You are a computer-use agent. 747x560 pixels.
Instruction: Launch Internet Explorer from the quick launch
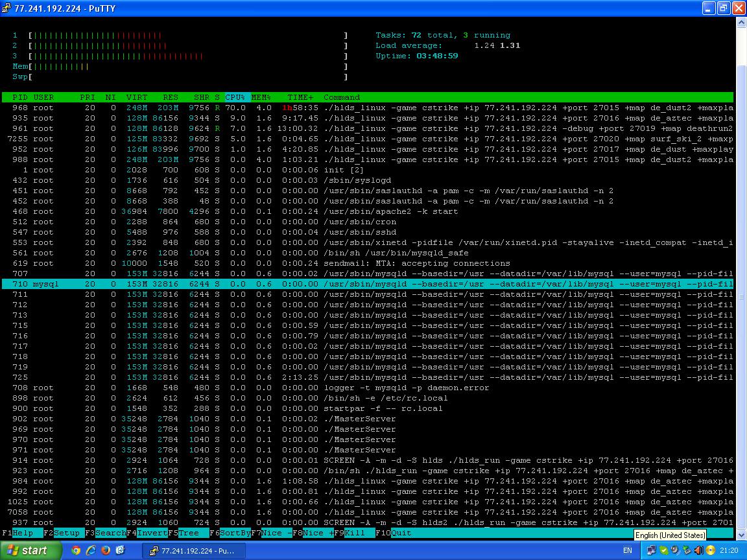91,550
